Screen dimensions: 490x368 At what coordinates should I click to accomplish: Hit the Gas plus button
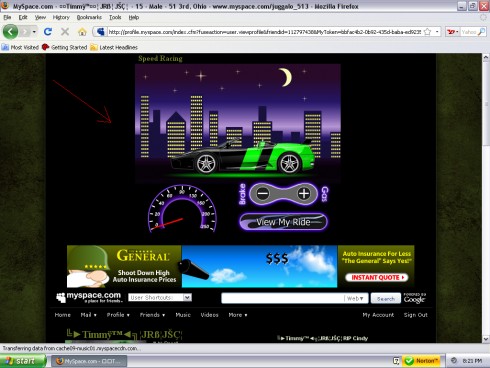(x=304, y=193)
